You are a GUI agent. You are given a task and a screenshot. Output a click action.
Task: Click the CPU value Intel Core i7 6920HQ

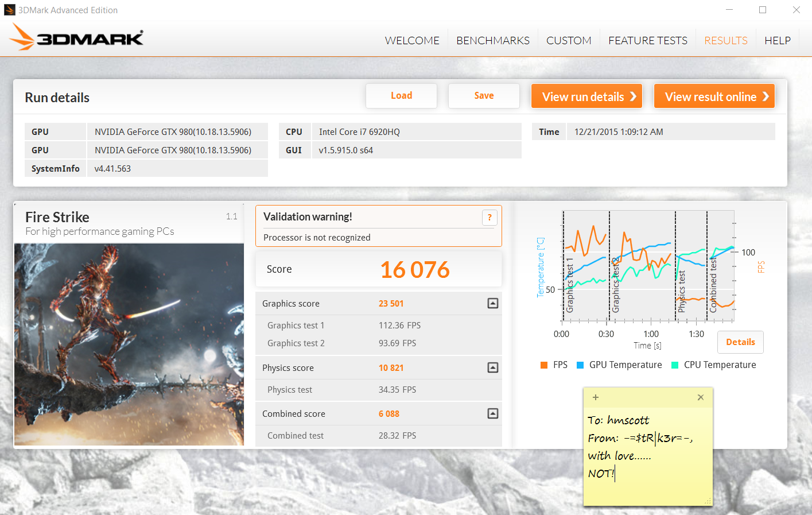tap(359, 131)
